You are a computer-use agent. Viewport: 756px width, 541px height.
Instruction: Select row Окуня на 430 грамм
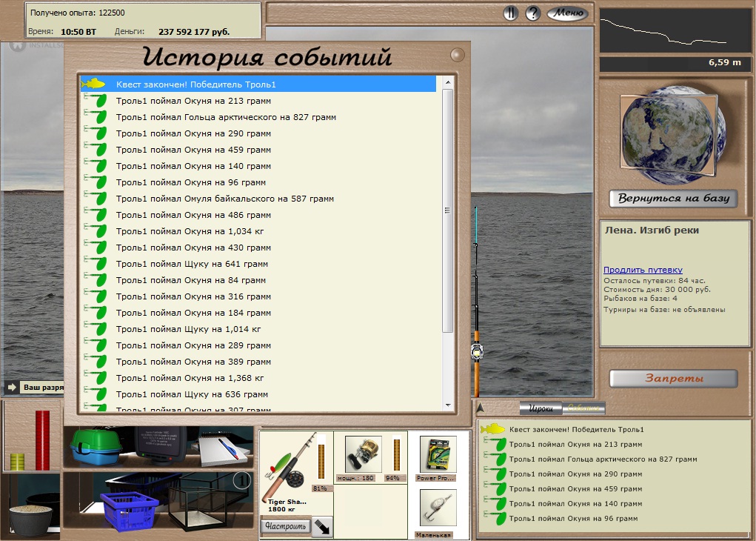258,248
